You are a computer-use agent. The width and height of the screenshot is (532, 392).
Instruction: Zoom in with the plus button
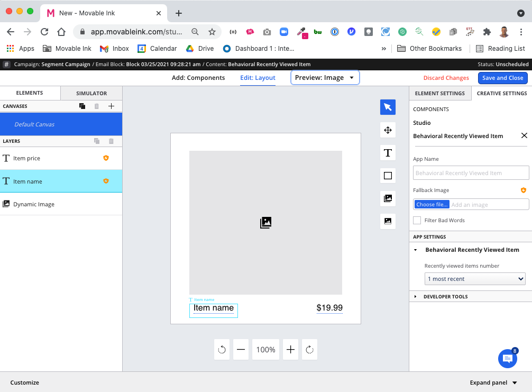[290, 349]
